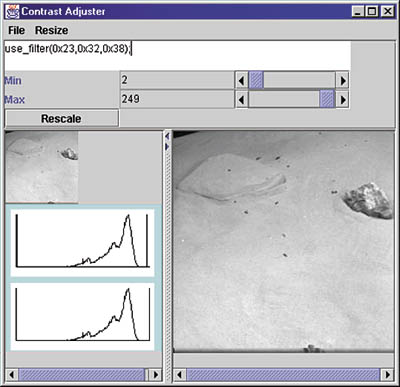Image resolution: width=400 pixels, height=387 pixels.
Task: Minimize the Contrast Adjuster window
Action: pyautogui.click(x=358, y=12)
